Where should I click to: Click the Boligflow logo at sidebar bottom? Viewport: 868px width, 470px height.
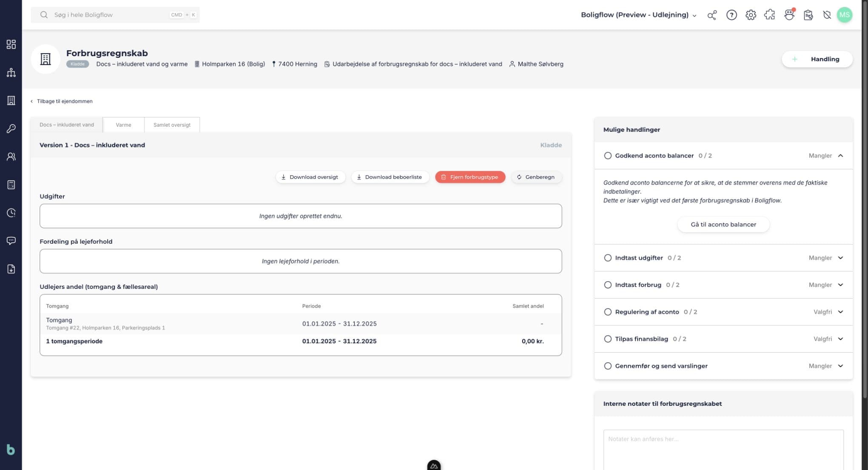pyautogui.click(x=11, y=450)
